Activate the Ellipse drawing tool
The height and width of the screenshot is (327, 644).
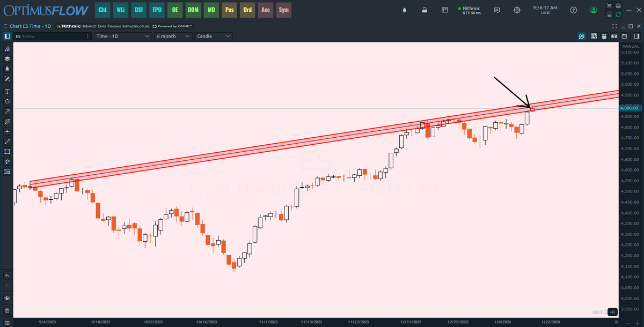click(6, 101)
